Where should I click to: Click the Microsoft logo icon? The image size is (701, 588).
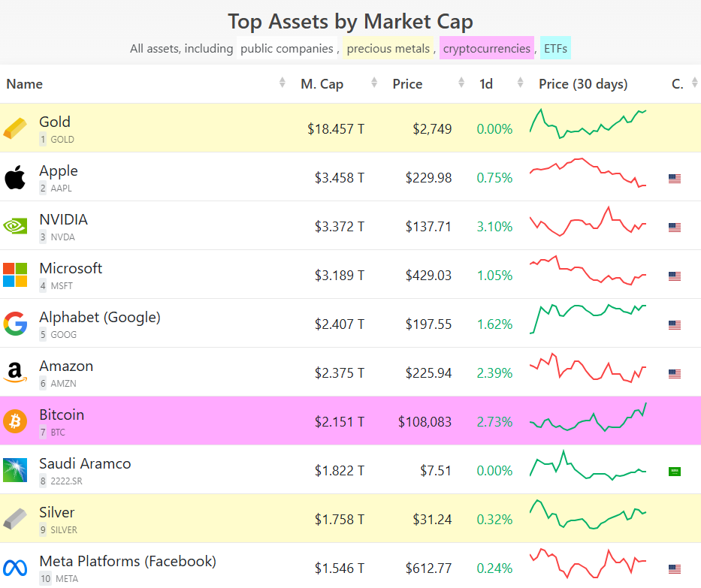15,275
